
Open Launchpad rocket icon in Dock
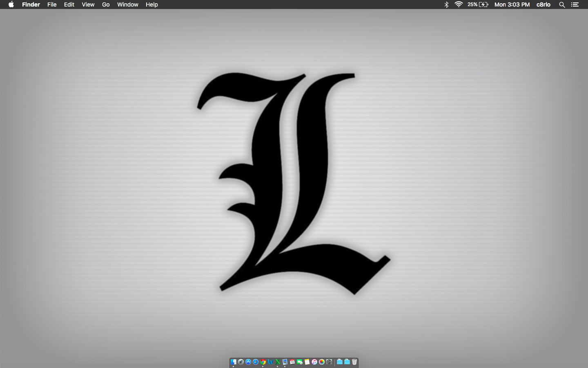pos(241,362)
